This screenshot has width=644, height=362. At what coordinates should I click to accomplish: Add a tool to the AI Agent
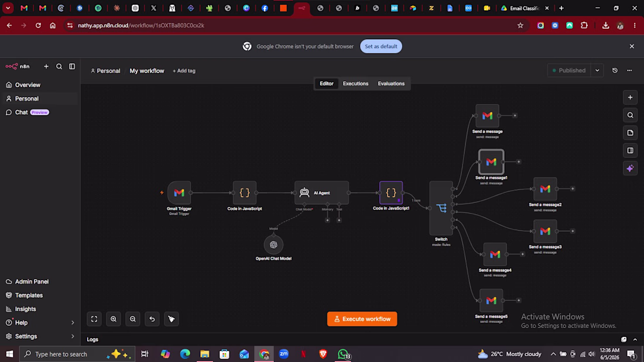click(339, 220)
